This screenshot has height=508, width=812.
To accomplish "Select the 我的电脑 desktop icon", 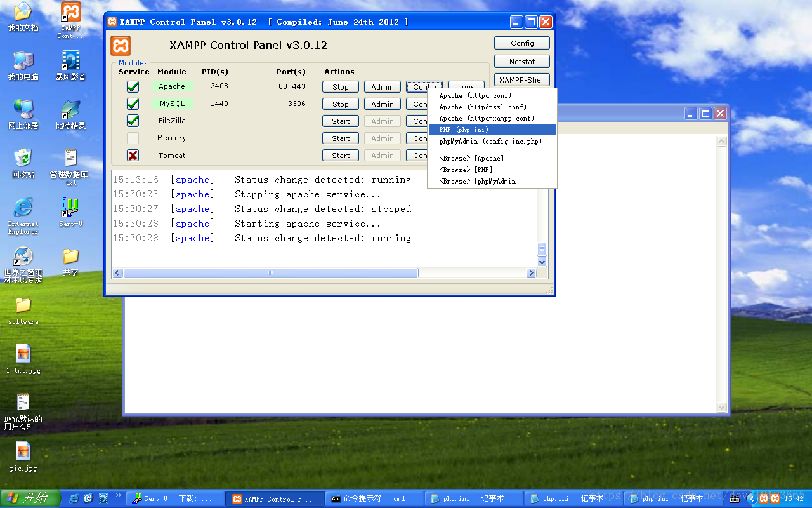I will click(x=23, y=65).
